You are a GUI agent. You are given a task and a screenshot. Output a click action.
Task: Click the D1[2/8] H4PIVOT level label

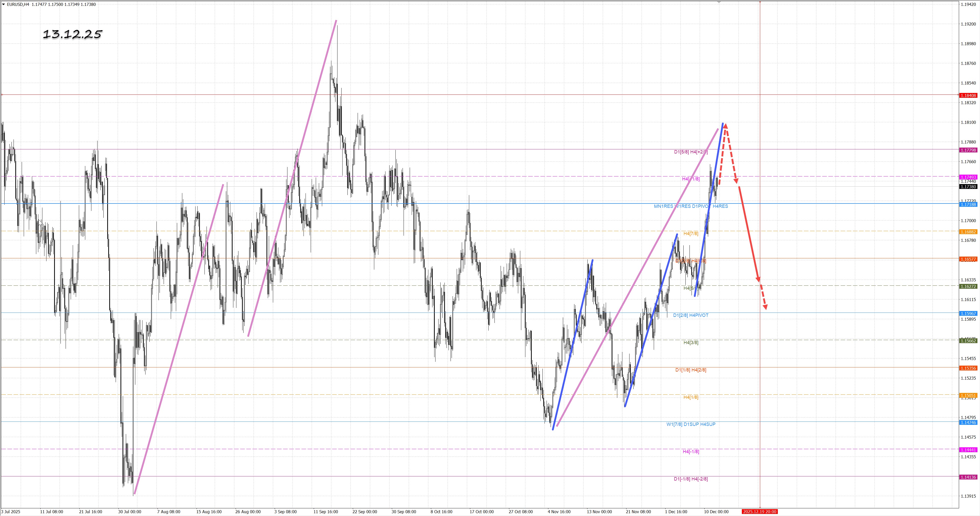coord(691,316)
